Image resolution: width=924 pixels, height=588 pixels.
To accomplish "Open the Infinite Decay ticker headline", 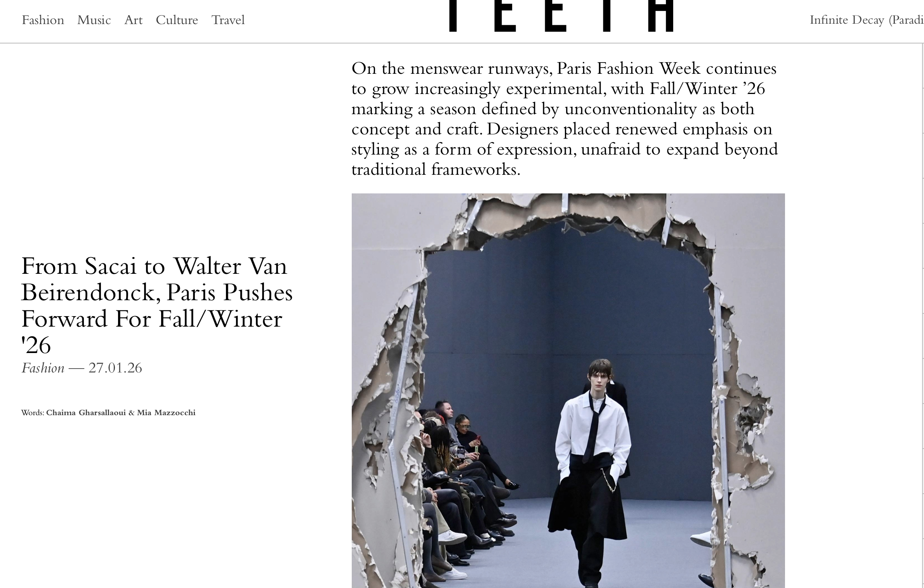I will (x=867, y=20).
